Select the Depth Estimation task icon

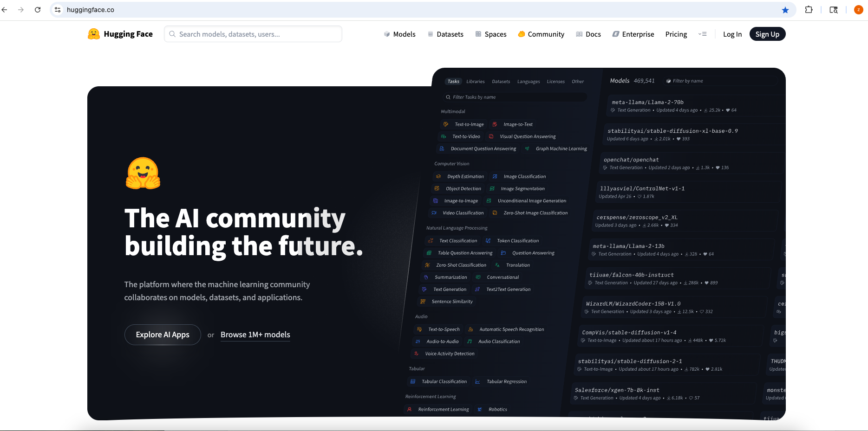tap(438, 176)
